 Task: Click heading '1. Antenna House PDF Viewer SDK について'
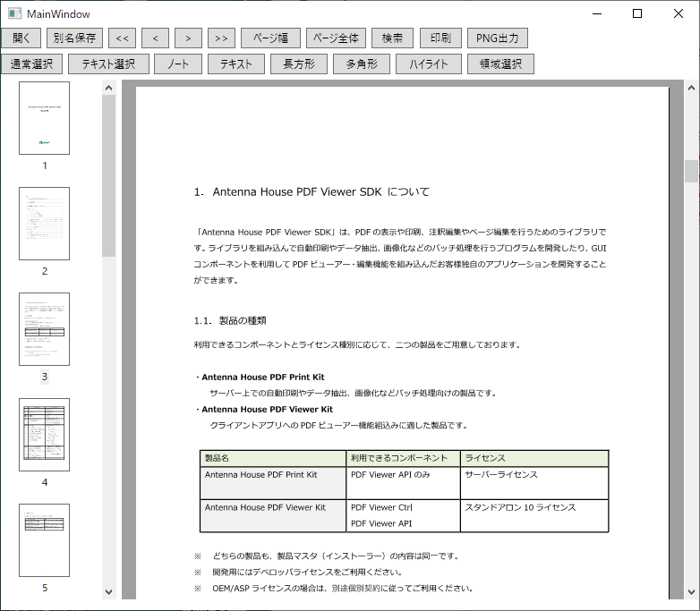pos(312,192)
